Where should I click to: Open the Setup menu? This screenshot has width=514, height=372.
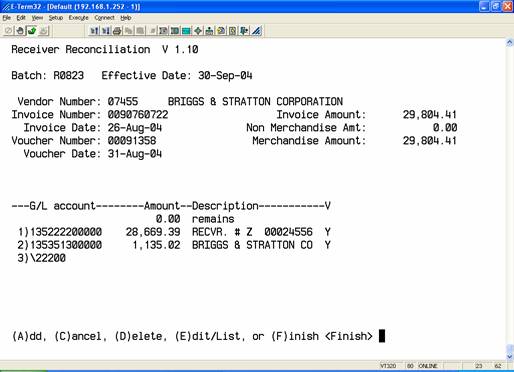56,18
